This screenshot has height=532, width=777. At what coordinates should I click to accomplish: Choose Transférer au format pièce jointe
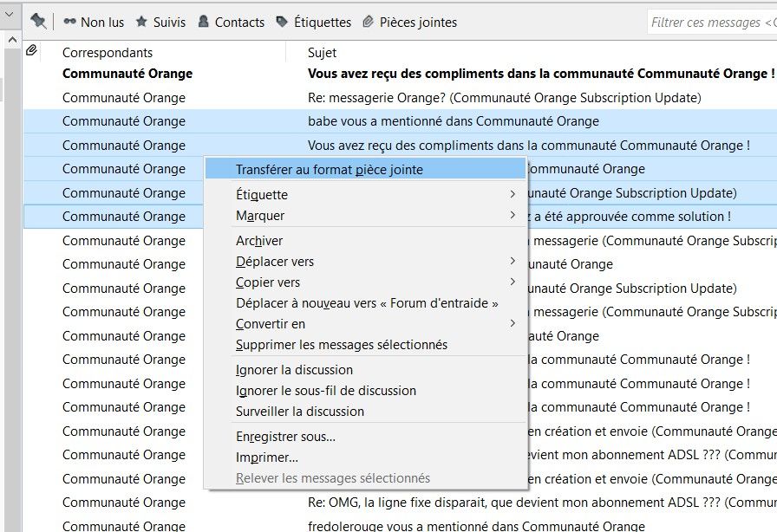(x=330, y=170)
